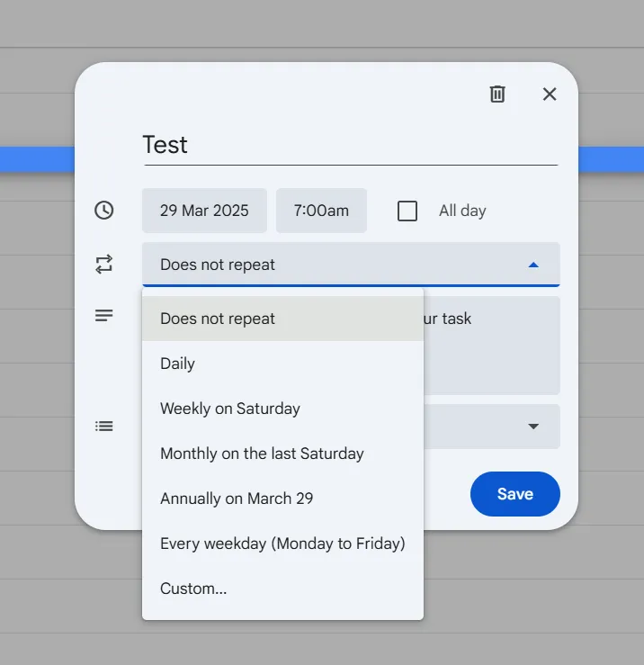Click the task list bullet icon

(103, 426)
